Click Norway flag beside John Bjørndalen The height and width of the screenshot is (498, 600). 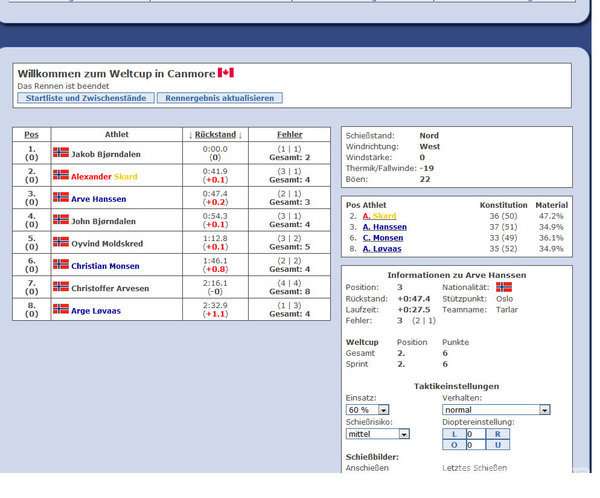61,219
